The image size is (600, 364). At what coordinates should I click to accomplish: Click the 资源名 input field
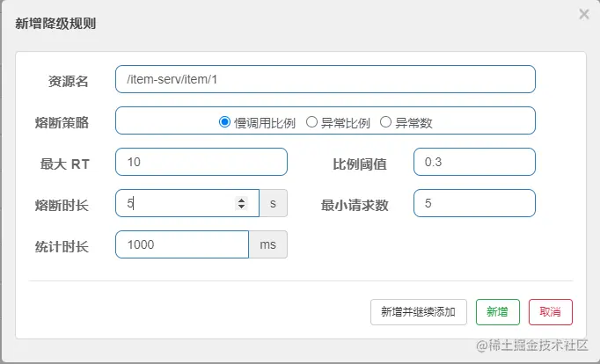326,79
